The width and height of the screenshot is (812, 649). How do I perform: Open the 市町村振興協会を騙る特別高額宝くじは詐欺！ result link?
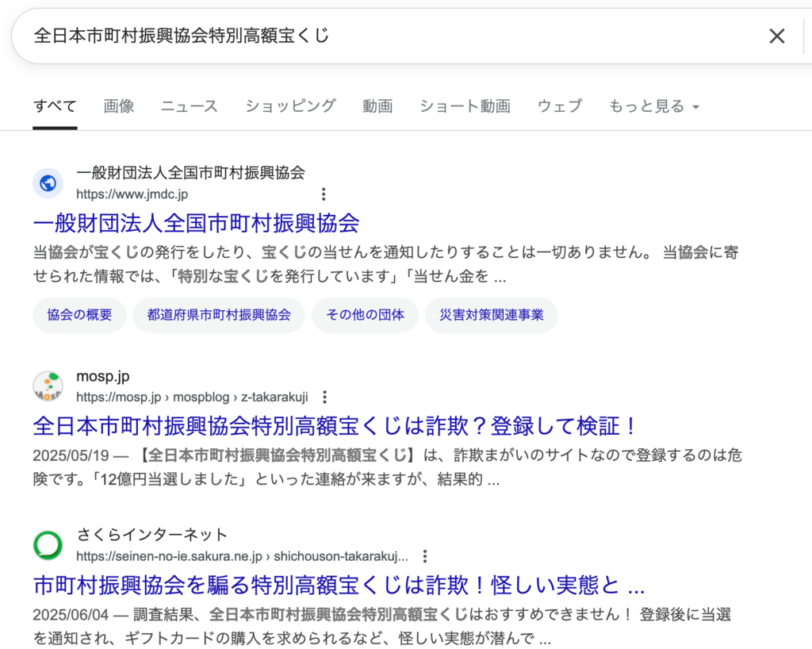click(x=339, y=586)
